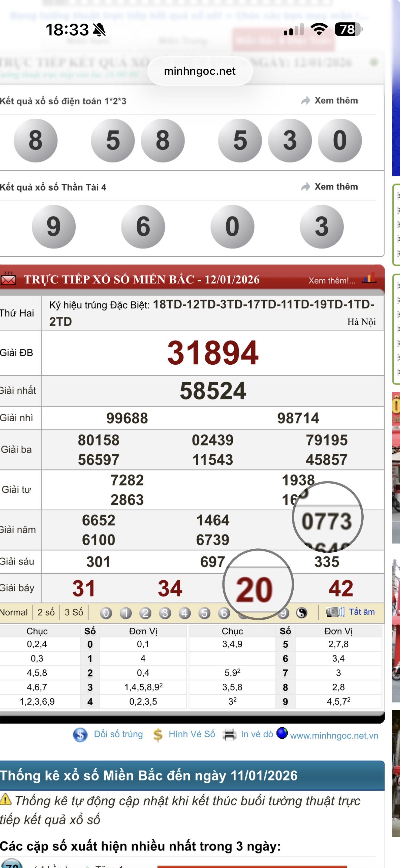Click the gold dollar Hình Vé Số icon

158,735
